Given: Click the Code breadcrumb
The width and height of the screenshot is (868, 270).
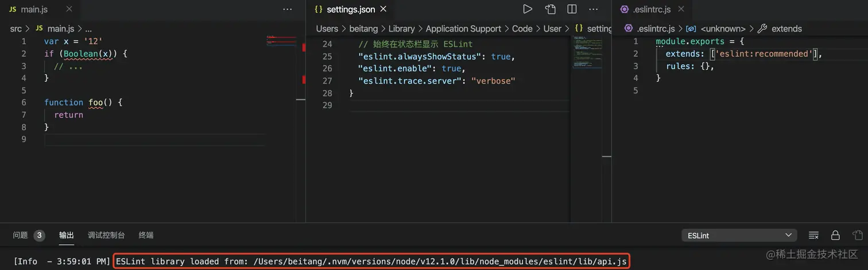Looking at the screenshot, I should click(522, 28).
